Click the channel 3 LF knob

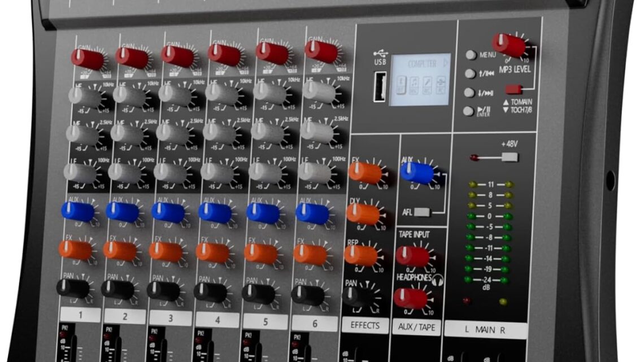[x=171, y=173]
